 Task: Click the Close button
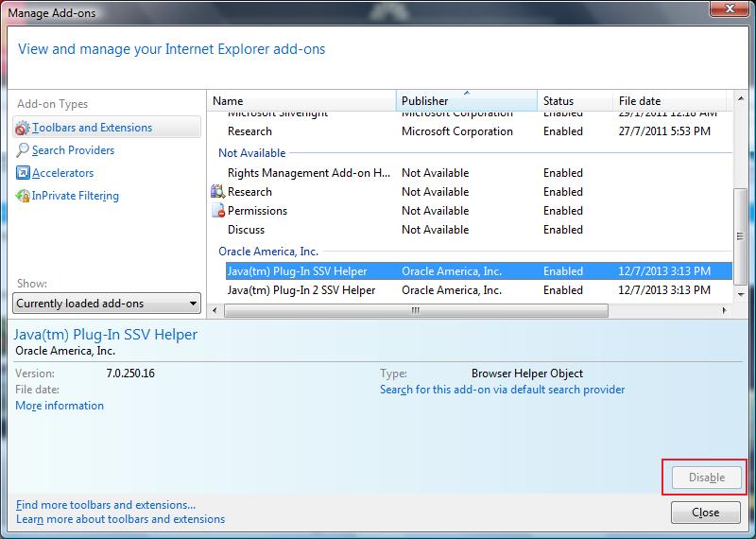705,513
